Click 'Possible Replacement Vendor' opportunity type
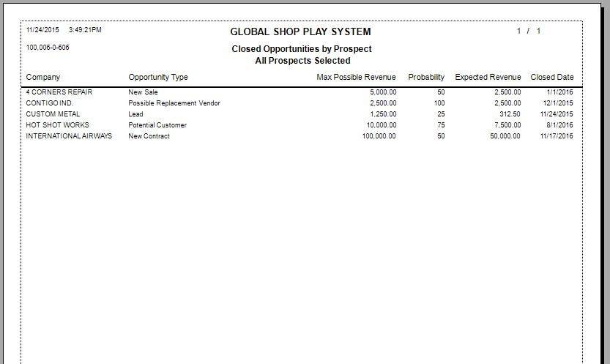Screen dimensions: 610x364 click(x=174, y=103)
